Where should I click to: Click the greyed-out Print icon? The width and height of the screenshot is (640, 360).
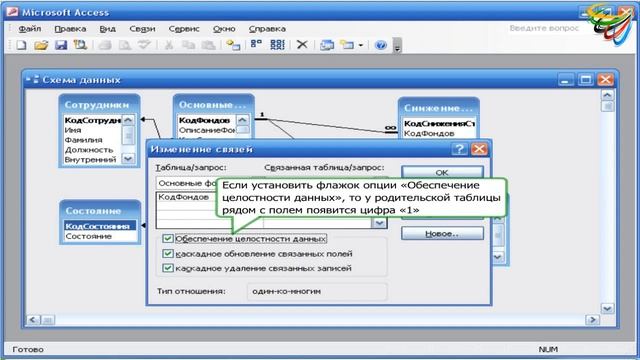coord(105,45)
